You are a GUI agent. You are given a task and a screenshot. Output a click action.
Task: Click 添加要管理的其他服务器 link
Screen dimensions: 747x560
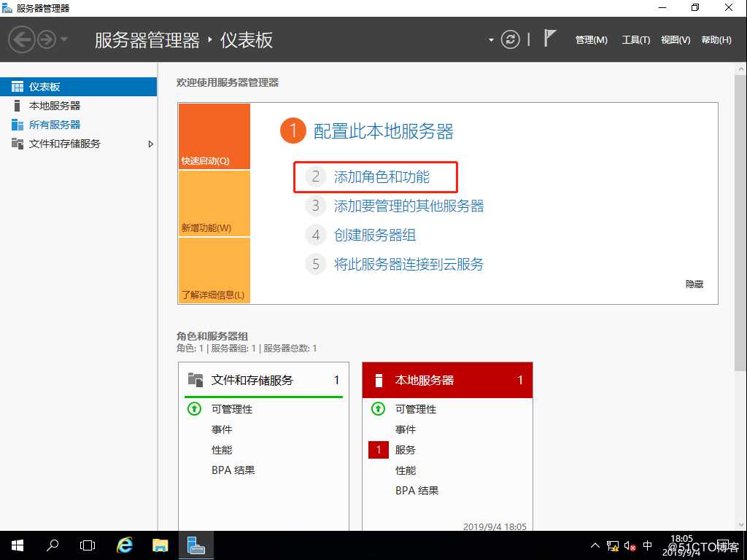coord(409,206)
